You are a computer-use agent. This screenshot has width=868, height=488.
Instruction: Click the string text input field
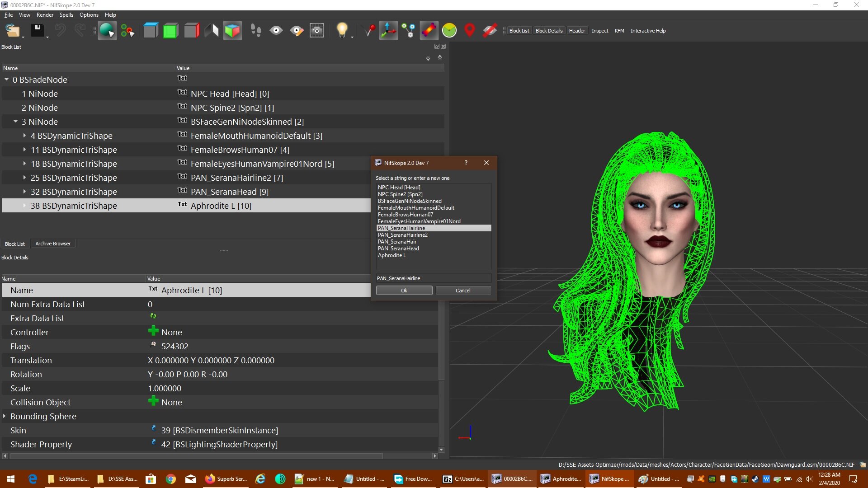(x=434, y=278)
